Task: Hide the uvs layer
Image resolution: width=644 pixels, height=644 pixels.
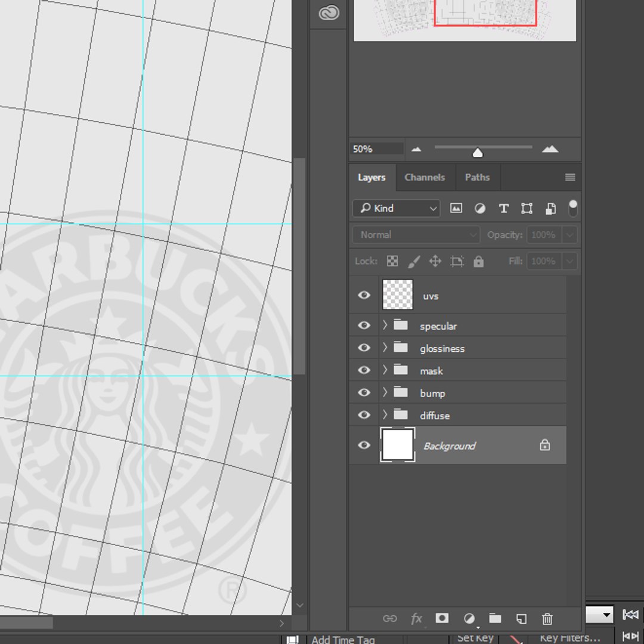Action: tap(364, 295)
